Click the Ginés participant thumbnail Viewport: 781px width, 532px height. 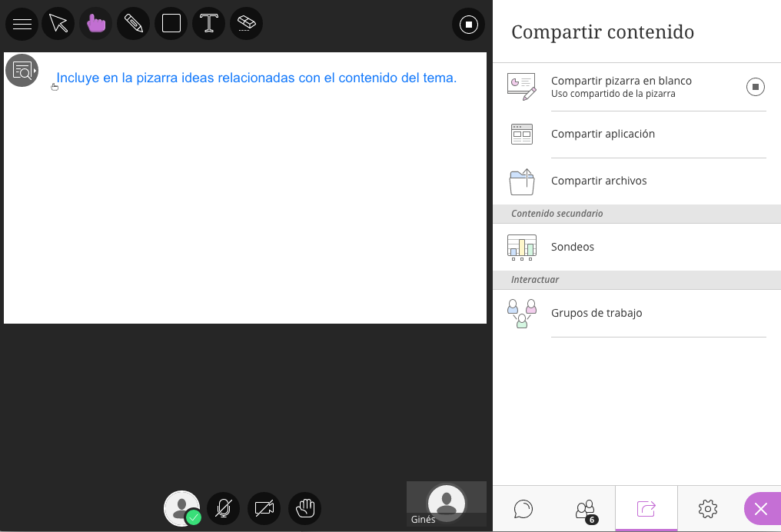447,504
